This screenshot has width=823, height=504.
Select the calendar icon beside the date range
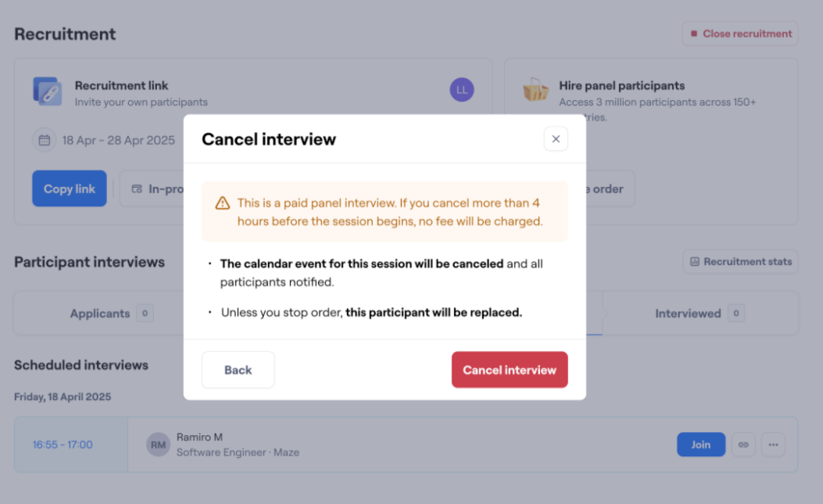pyautogui.click(x=43, y=140)
